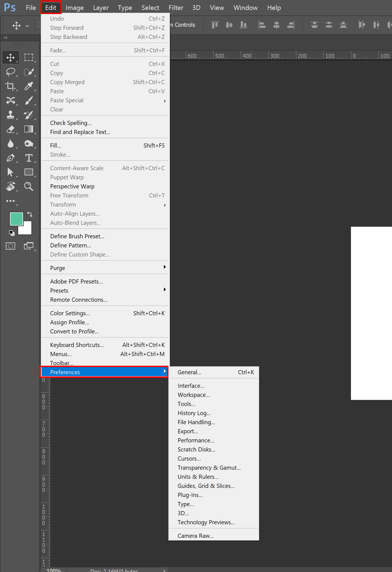Open the Filter menu
This screenshot has width=392, height=572.
[x=176, y=8]
